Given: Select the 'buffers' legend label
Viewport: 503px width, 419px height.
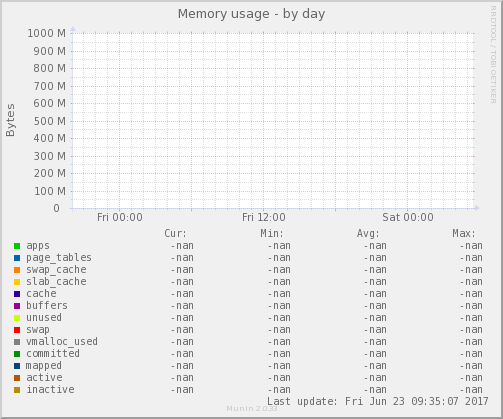Looking at the screenshot, I should (47, 306).
